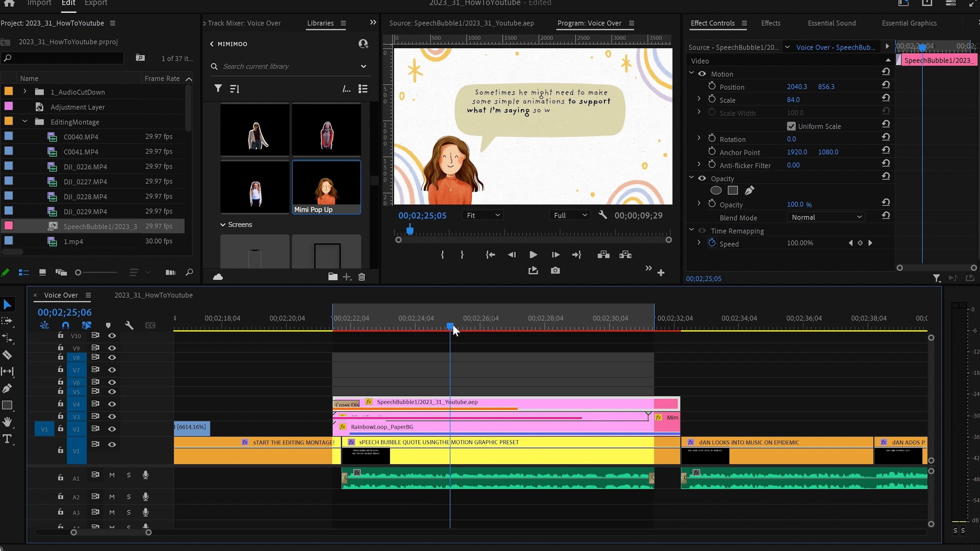
Task: Select the Pen tool in the timeline toolbar
Action: click(7, 388)
